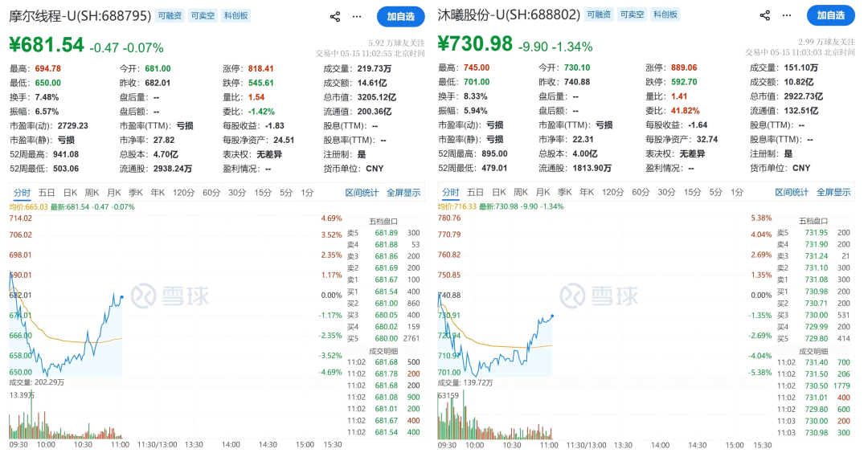Switch to 五日 tab in 摩尔线程 chart
The image size is (868, 457).
pos(47,193)
